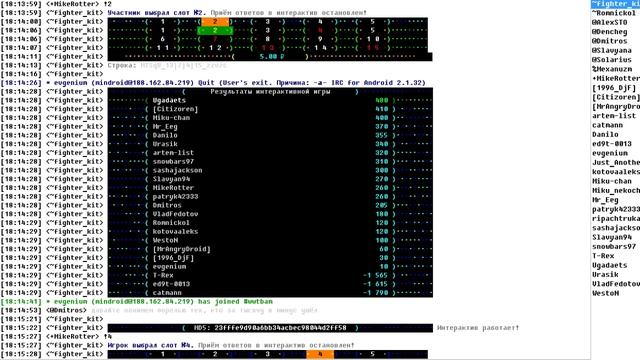Select ed9t-0013 in the nick list
The image size is (640, 360).
point(611,144)
